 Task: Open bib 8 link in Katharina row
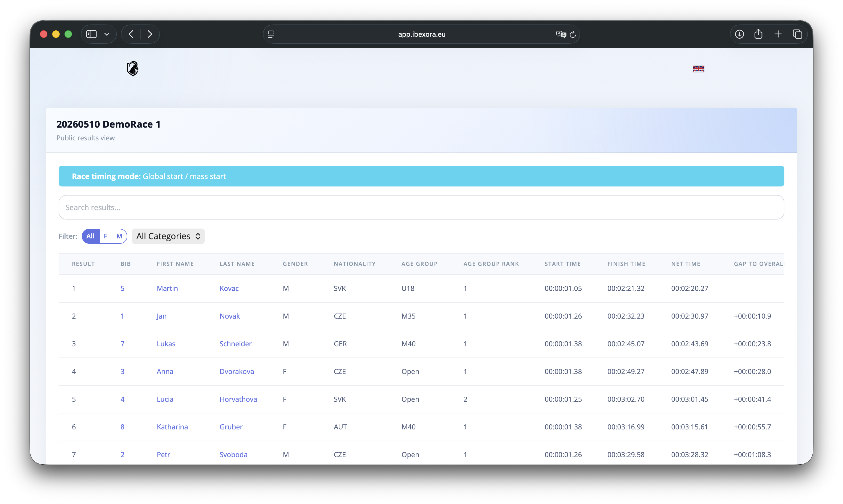pyautogui.click(x=122, y=427)
